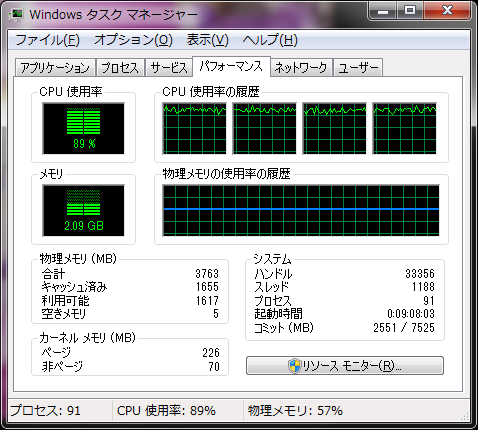
Task: Click the 利用可能 value 1617
Action: tap(207, 301)
